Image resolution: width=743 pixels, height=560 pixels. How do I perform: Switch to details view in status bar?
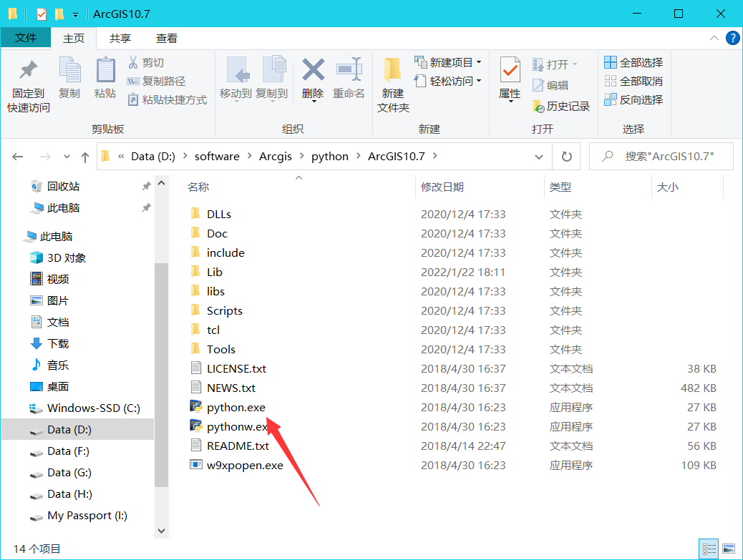click(709, 549)
